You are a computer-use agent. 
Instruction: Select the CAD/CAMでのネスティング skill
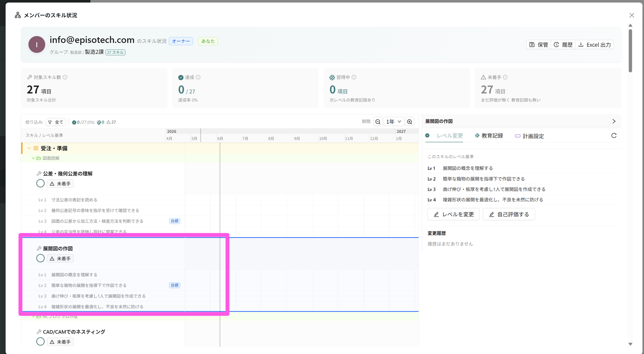point(74,332)
